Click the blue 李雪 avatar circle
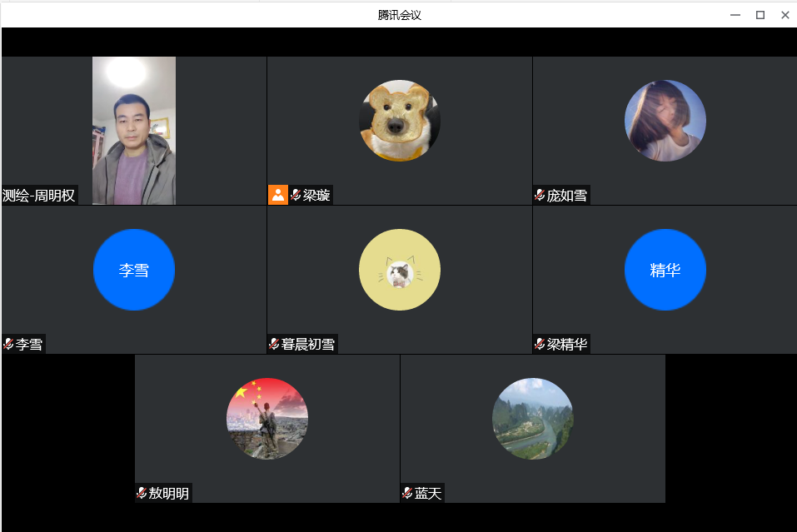Viewport: 797px width, 532px height. coord(133,270)
